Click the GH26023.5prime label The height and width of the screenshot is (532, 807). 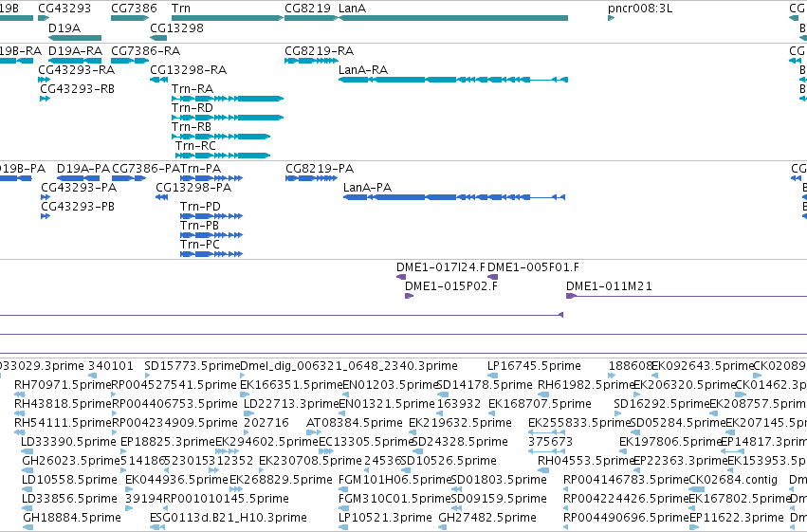[x=71, y=461]
